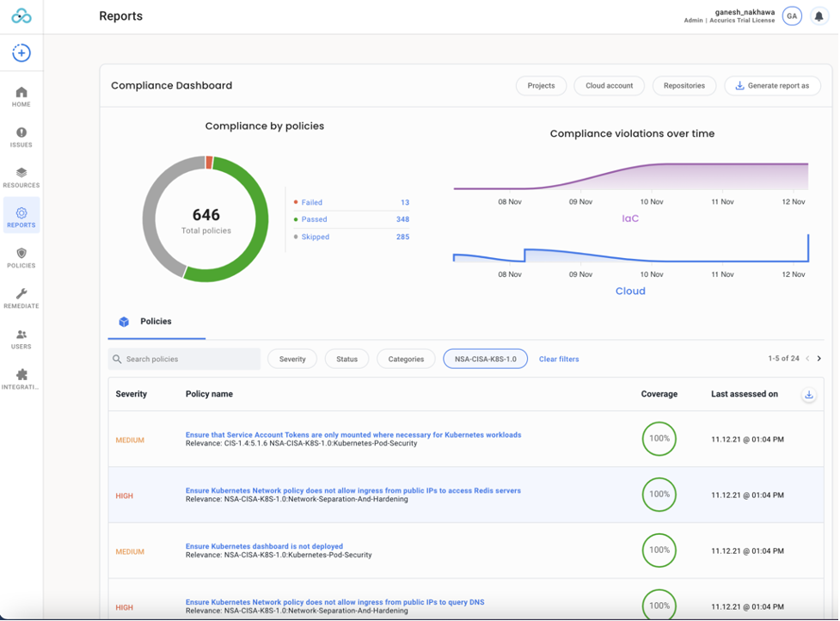Screen dimensions: 840x621
Task: Open Issues from the sidebar
Action: (21, 137)
